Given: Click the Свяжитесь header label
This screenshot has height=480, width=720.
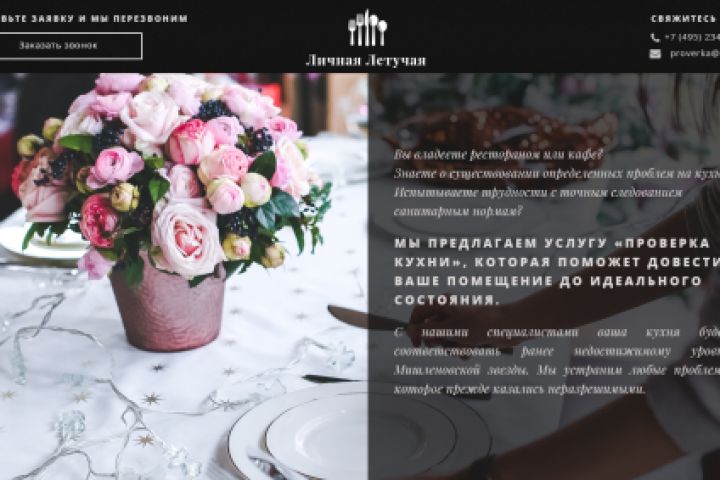Looking at the screenshot, I should (685, 19).
